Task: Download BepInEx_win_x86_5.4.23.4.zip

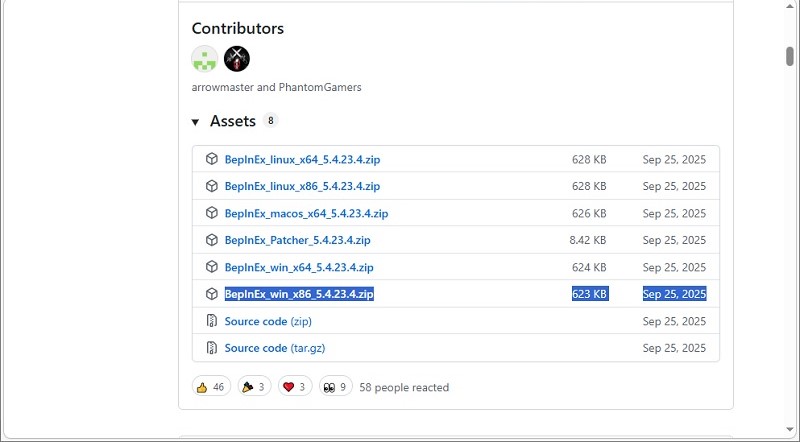Action: click(299, 294)
